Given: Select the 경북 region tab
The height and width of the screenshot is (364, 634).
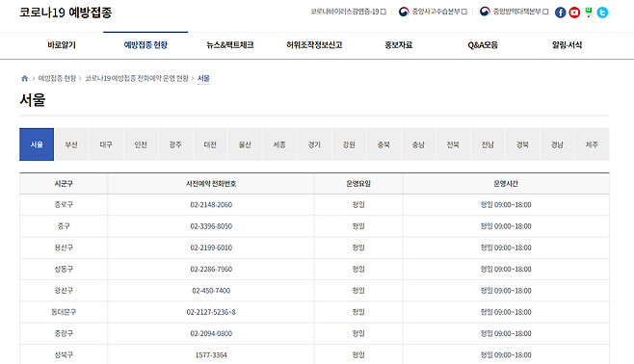Looking at the screenshot, I should [522, 144].
